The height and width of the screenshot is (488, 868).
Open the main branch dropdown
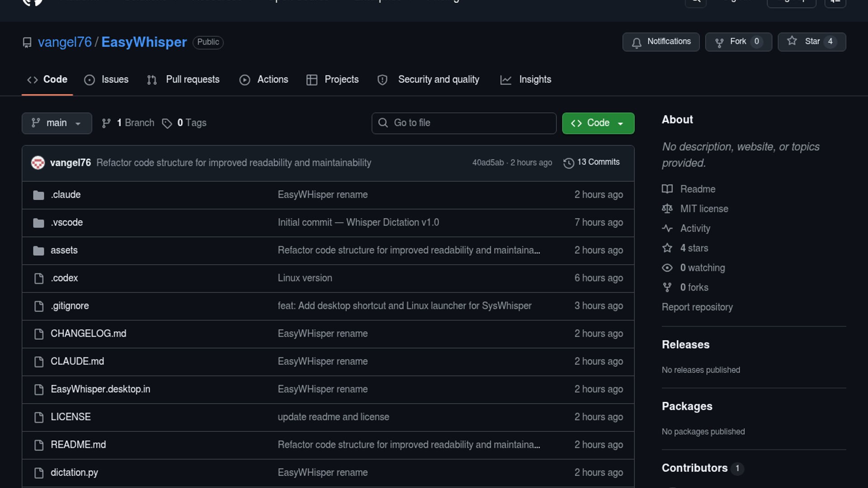click(57, 123)
